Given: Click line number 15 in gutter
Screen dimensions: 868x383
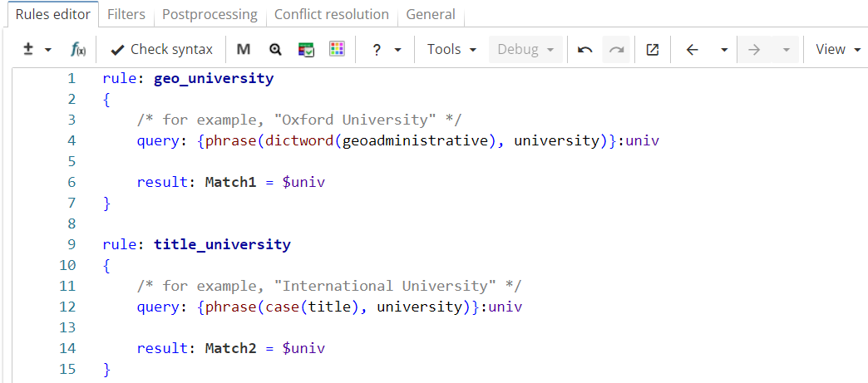Looking at the screenshot, I should click(67, 369).
